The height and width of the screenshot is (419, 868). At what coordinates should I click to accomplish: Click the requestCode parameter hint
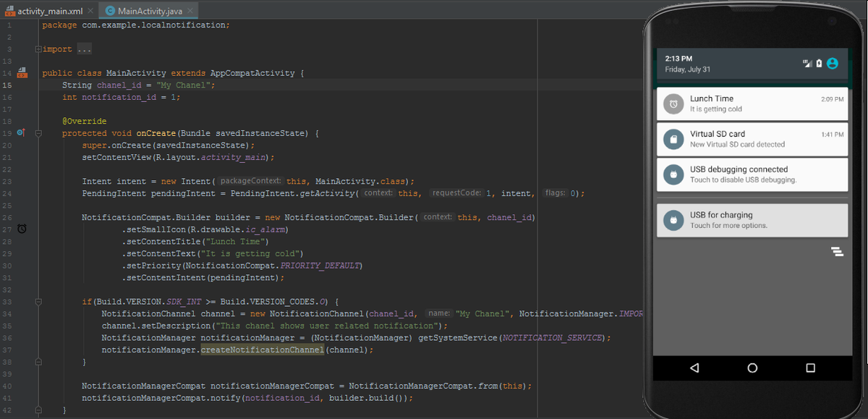tap(456, 193)
